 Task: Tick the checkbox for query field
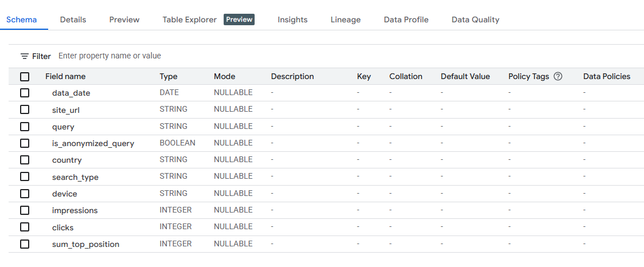(25, 127)
